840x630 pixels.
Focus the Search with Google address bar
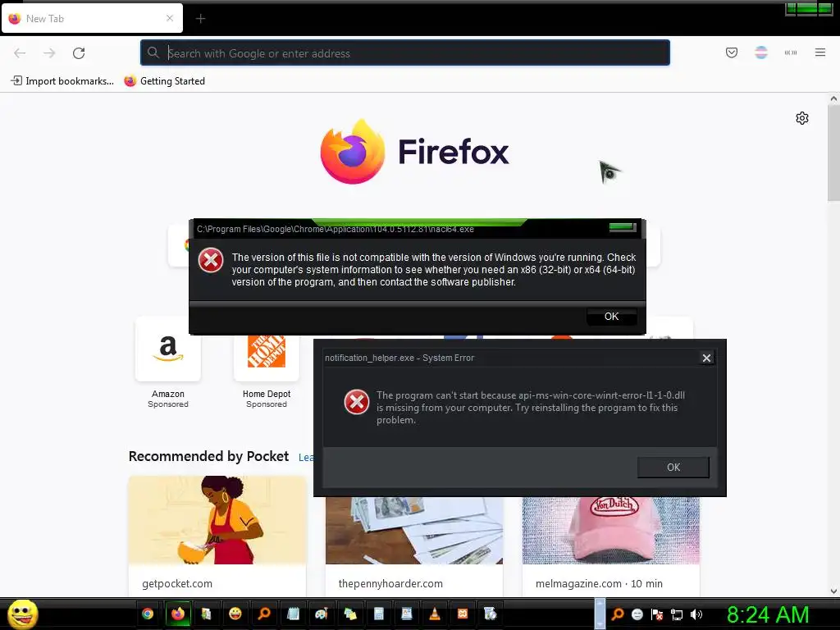coord(405,53)
